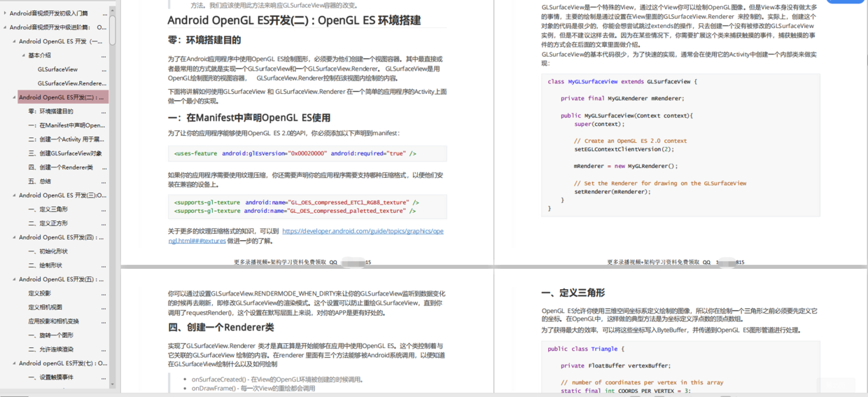Viewport: 868px width, 397px height.
Task: Select the GLSurfaceView.Renderer bookmark entry
Action: click(x=72, y=83)
